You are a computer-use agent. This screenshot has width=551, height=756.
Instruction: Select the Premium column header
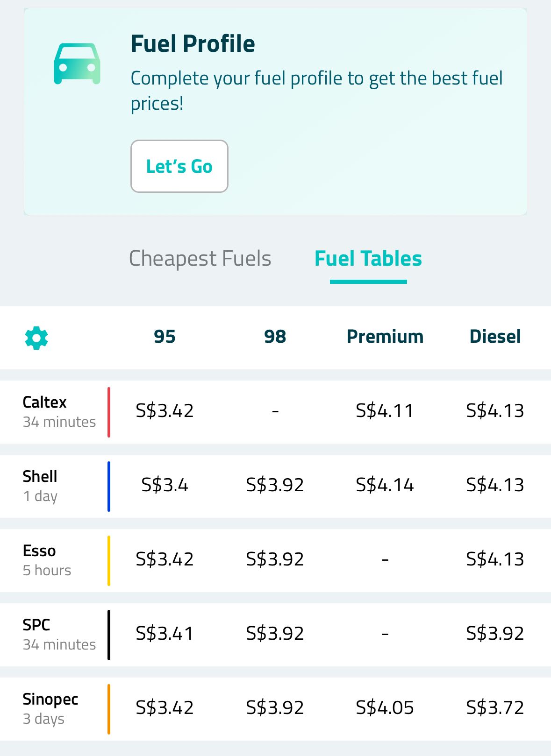point(385,337)
